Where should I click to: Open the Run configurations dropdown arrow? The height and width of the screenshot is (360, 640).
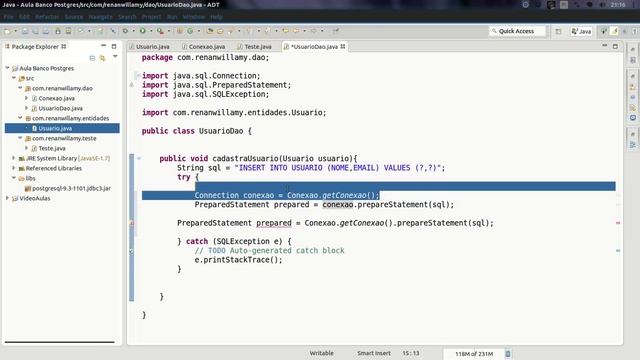[151, 31]
